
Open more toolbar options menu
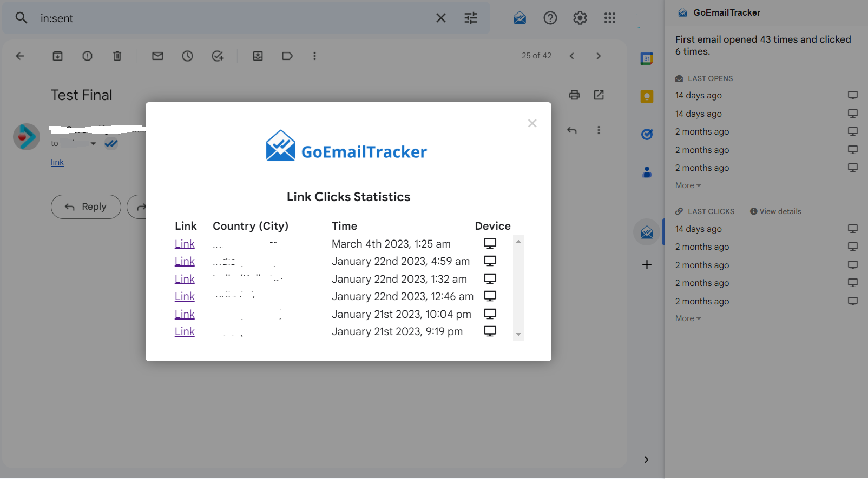click(x=314, y=56)
